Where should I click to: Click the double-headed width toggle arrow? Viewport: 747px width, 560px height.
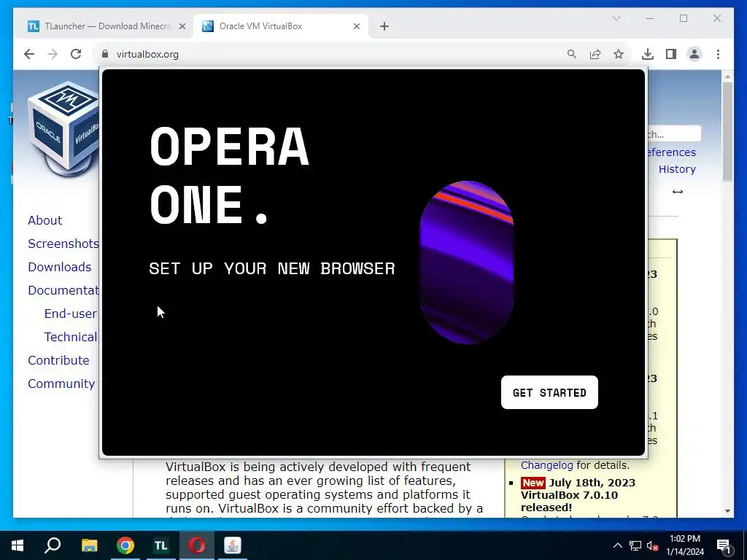678,192
